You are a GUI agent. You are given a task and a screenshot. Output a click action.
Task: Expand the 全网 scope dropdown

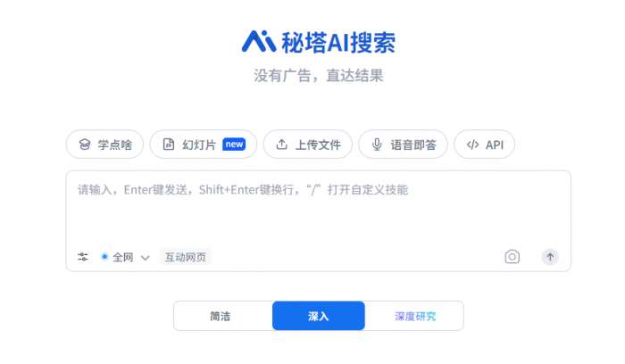pos(126,257)
